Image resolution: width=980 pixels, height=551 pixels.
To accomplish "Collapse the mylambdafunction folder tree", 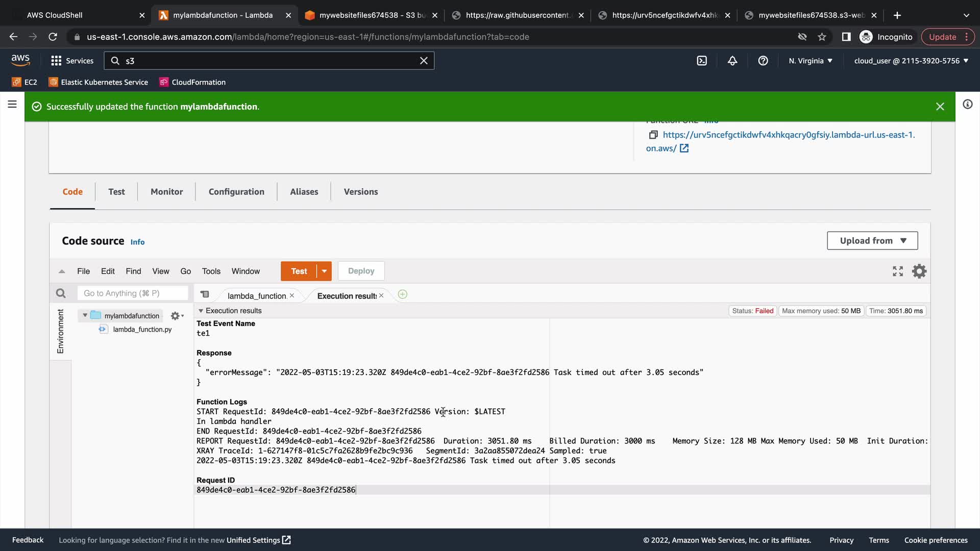I will click(85, 315).
